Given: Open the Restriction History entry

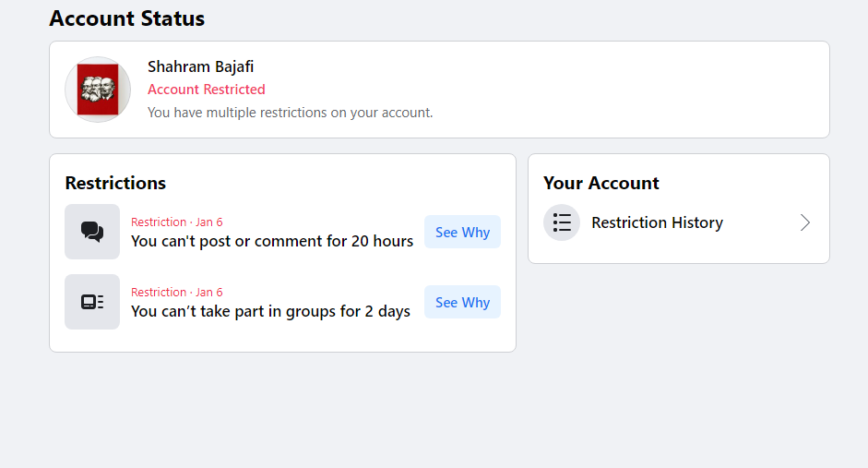Looking at the screenshot, I should click(x=657, y=222).
